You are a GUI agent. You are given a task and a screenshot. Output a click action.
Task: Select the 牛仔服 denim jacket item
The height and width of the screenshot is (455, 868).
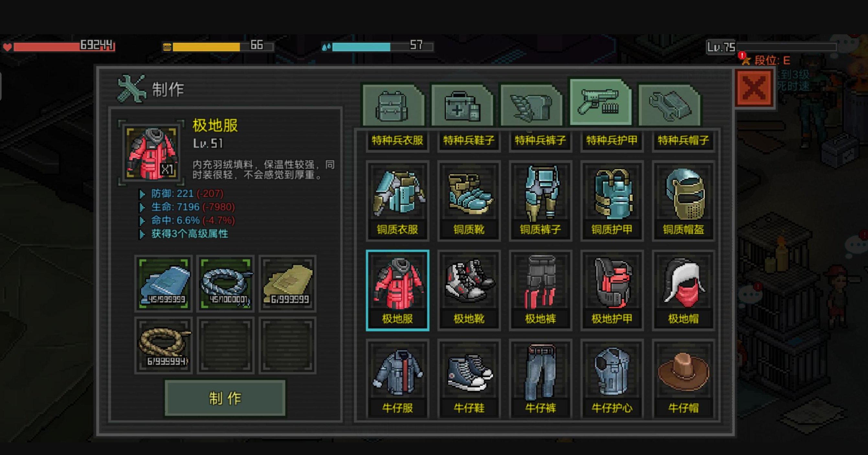coord(397,379)
